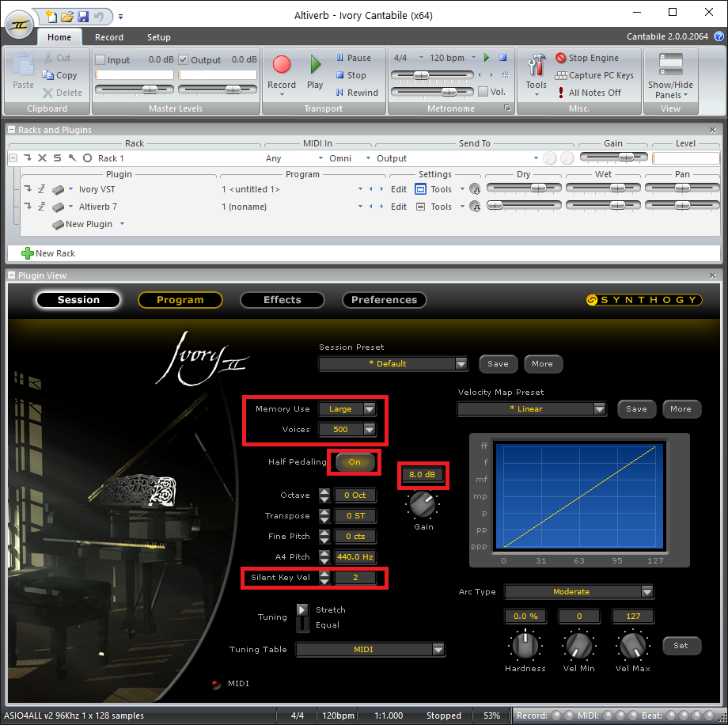Click the A4 Pitch value field

pos(355,556)
